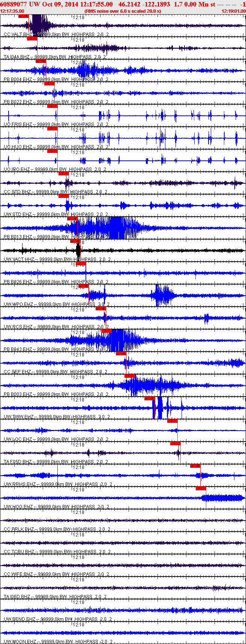Click the xT pick on UW RRHS trace
This screenshot has height=644, width=246.
click(195, 466)
